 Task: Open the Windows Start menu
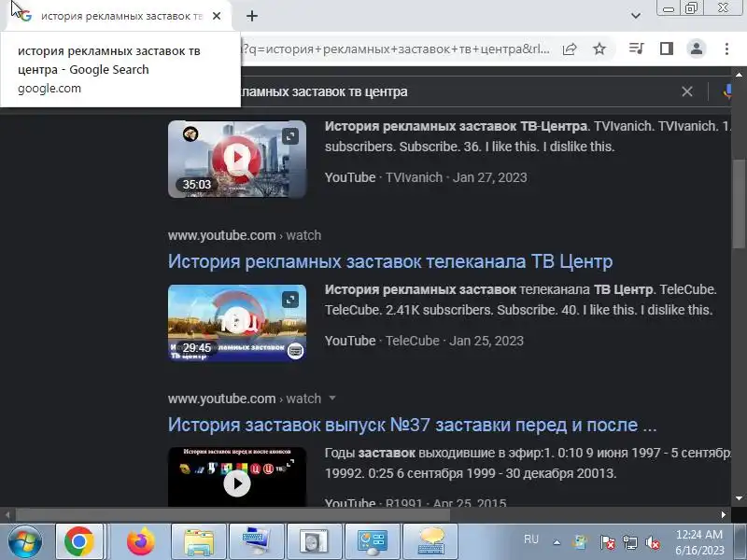(x=25, y=541)
